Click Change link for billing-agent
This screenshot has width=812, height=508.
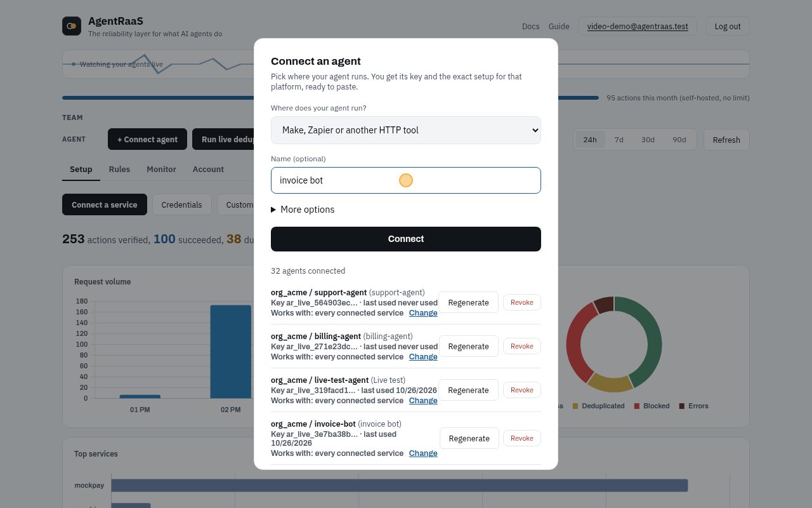click(423, 357)
